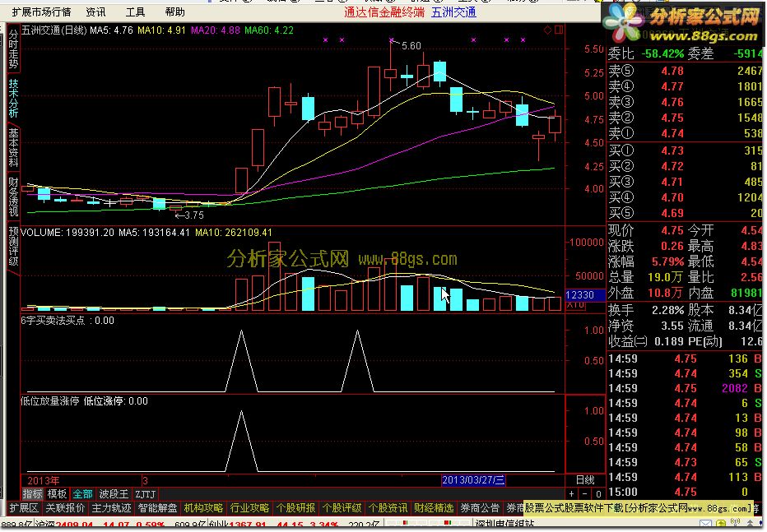Click the magenta info marker above the 5.60 high
The image size is (767, 532).
tap(391, 39)
